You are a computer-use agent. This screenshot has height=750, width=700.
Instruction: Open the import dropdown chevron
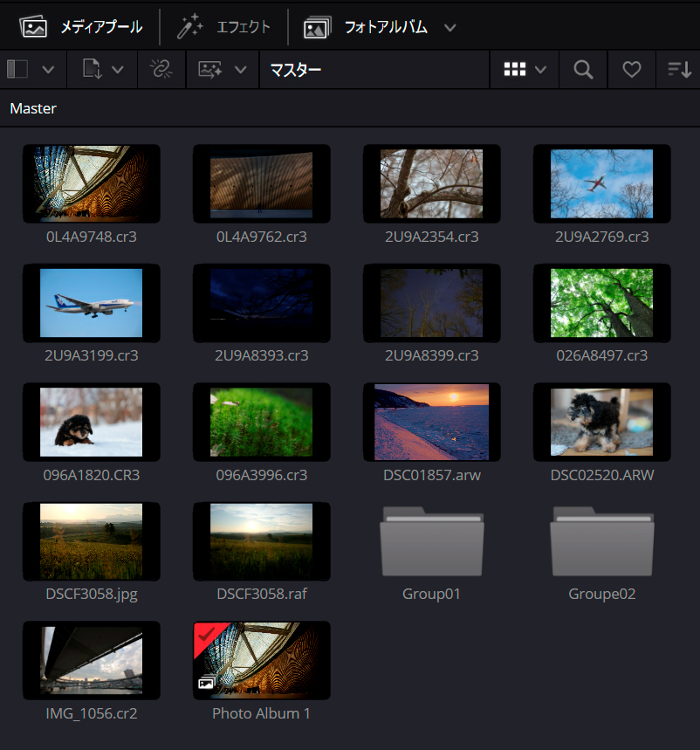(x=116, y=68)
